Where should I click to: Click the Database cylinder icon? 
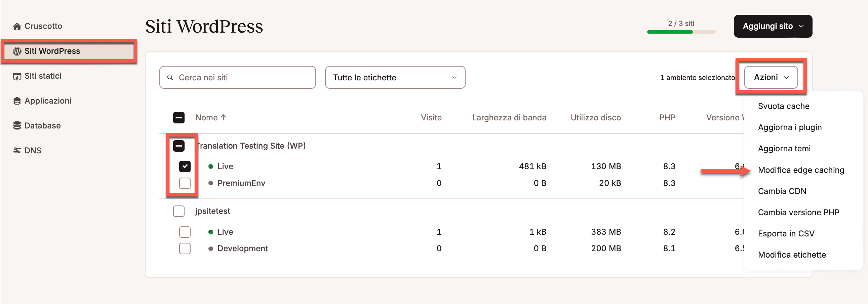(x=17, y=126)
